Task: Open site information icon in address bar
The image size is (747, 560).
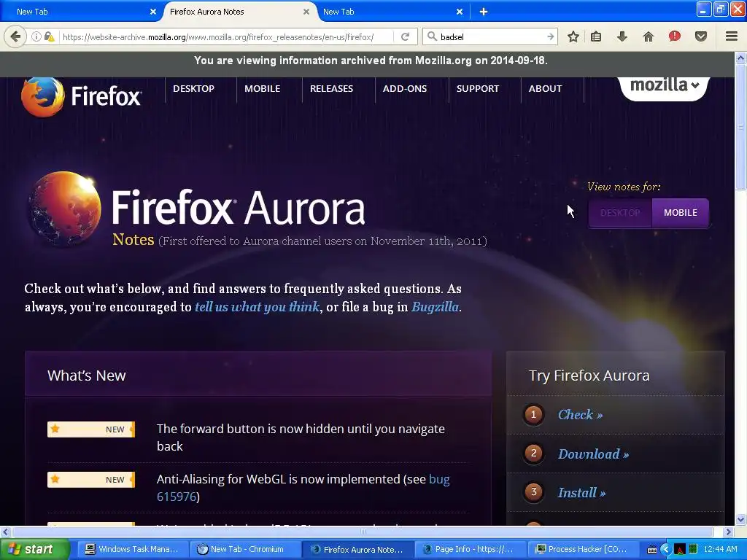Action: pyautogui.click(x=36, y=36)
